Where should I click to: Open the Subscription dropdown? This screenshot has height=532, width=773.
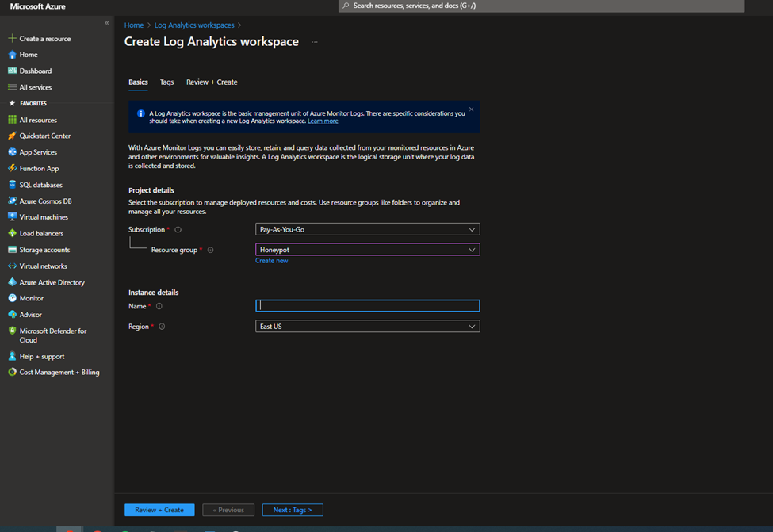pyautogui.click(x=367, y=229)
